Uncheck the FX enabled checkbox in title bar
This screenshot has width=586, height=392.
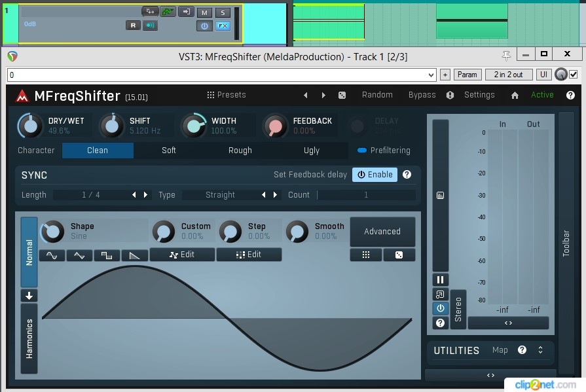point(574,75)
